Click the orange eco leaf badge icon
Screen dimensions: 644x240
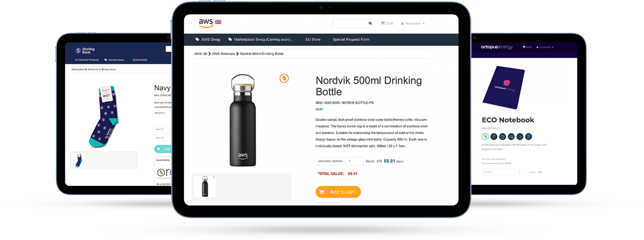284,78
